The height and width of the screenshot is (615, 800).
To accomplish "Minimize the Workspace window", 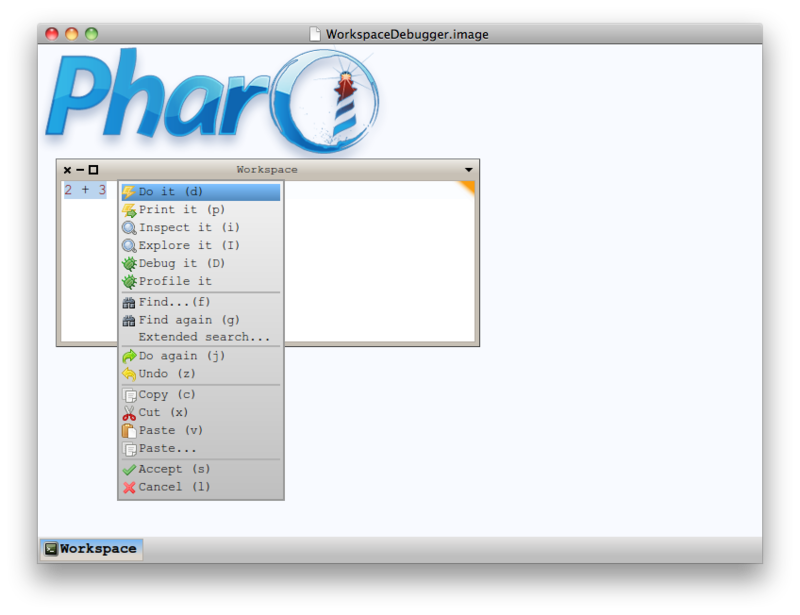I will pyautogui.click(x=80, y=170).
